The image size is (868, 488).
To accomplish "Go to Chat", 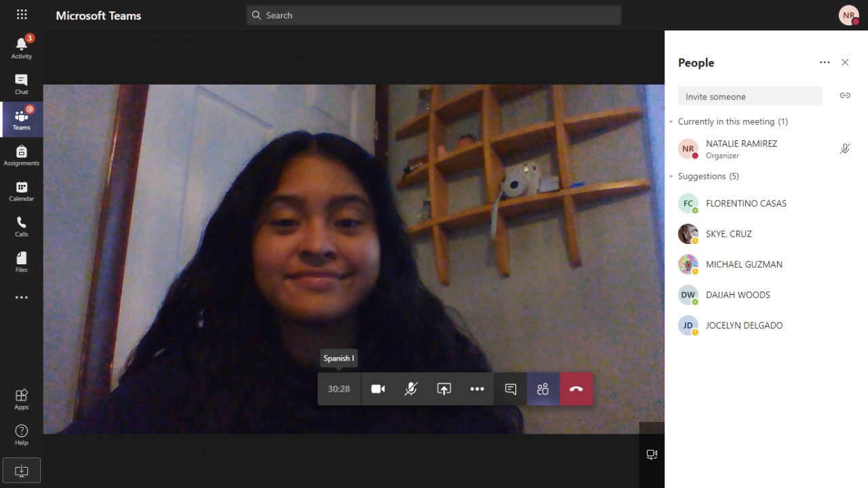I will 22,84.
